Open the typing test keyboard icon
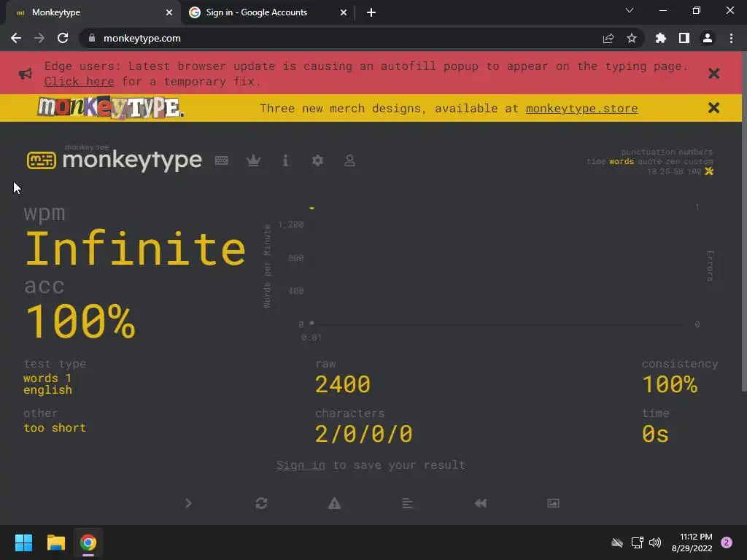The width and height of the screenshot is (747, 560). [221, 160]
